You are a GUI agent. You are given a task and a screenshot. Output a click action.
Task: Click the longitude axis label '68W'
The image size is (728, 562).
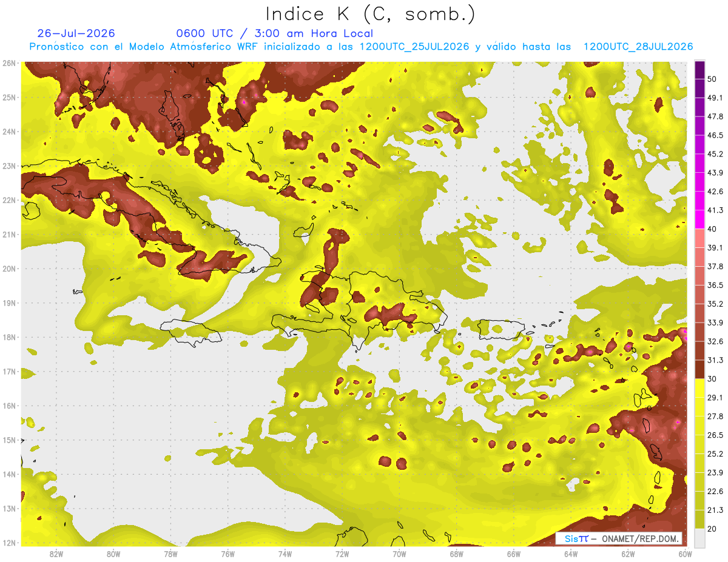pos(457,554)
